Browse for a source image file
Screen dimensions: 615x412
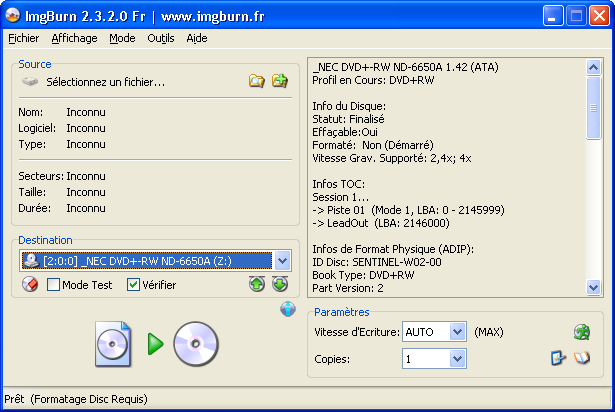[257, 81]
